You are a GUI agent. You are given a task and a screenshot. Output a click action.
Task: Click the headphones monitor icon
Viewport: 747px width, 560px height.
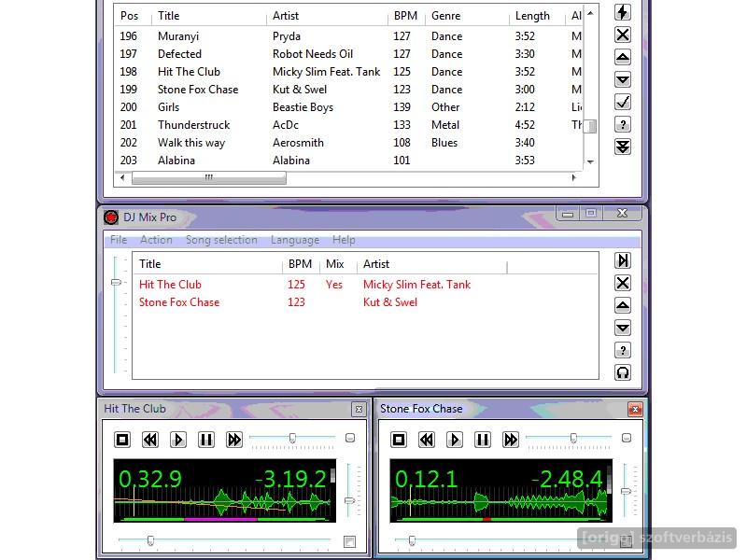coord(623,372)
